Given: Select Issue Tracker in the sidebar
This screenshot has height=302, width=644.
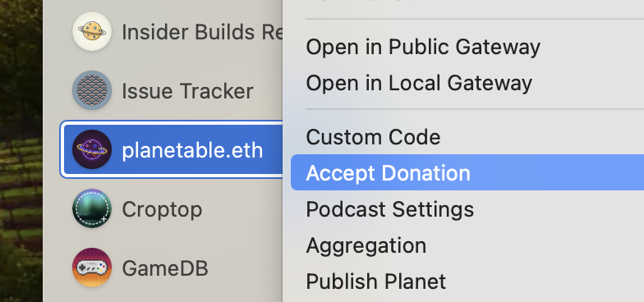Looking at the screenshot, I should 187,91.
